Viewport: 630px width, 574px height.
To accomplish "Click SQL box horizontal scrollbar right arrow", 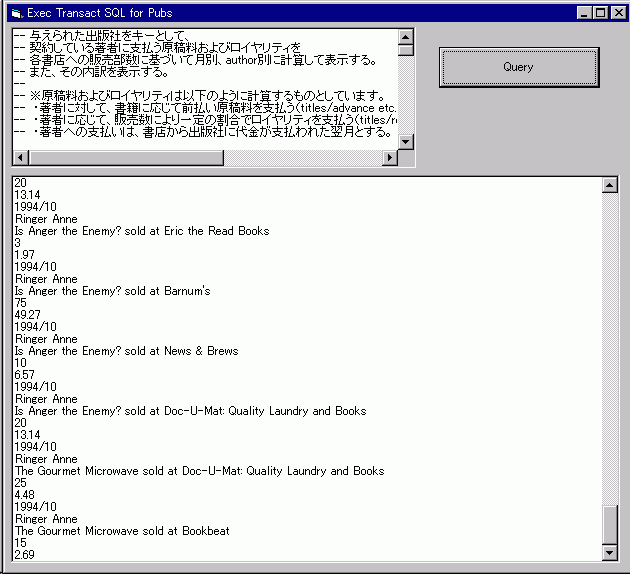I will [390, 158].
